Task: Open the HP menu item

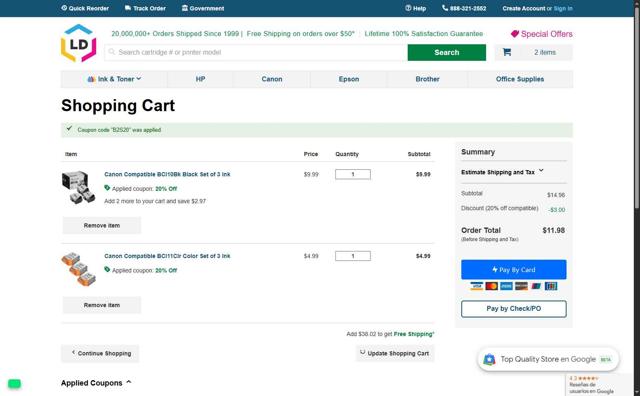Action: click(x=200, y=79)
